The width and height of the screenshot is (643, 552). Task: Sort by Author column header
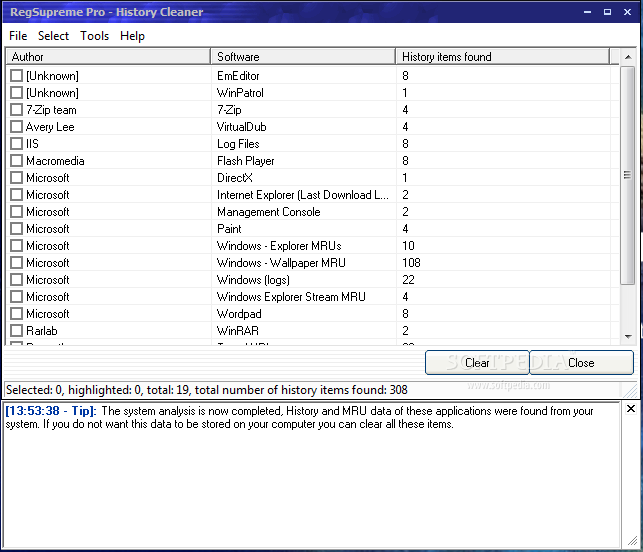[108, 57]
